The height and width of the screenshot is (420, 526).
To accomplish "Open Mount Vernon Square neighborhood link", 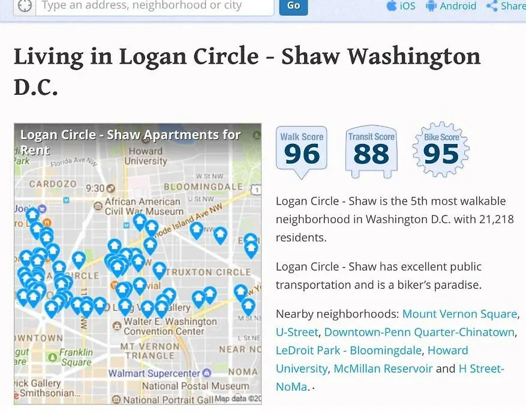I will tap(459, 314).
